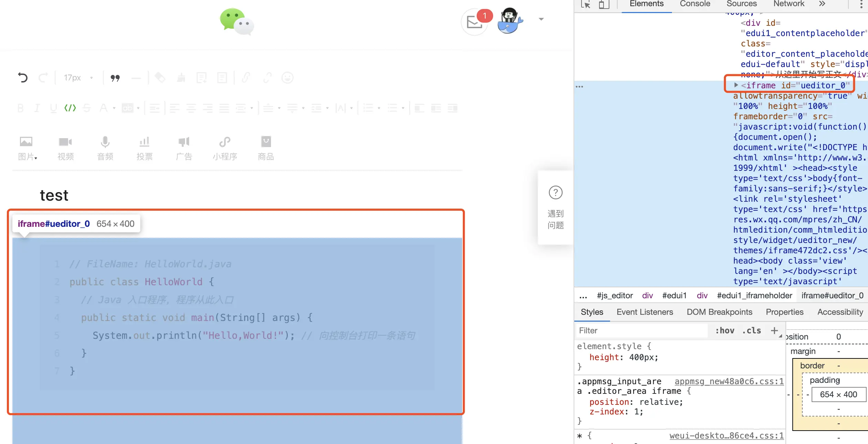Image resolution: width=868 pixels, height=444 pixels.
Task: Switch to the Console tab in DevTools
Action: [695, 4]
